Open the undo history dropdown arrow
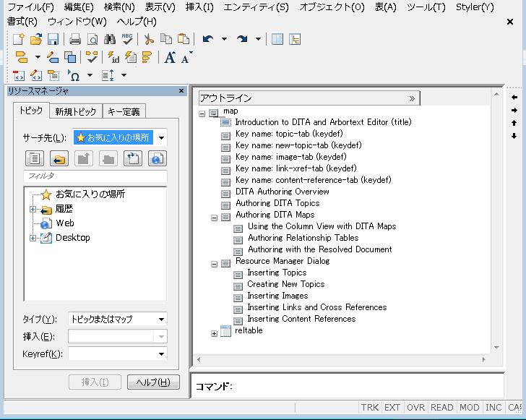 point(224,39)
